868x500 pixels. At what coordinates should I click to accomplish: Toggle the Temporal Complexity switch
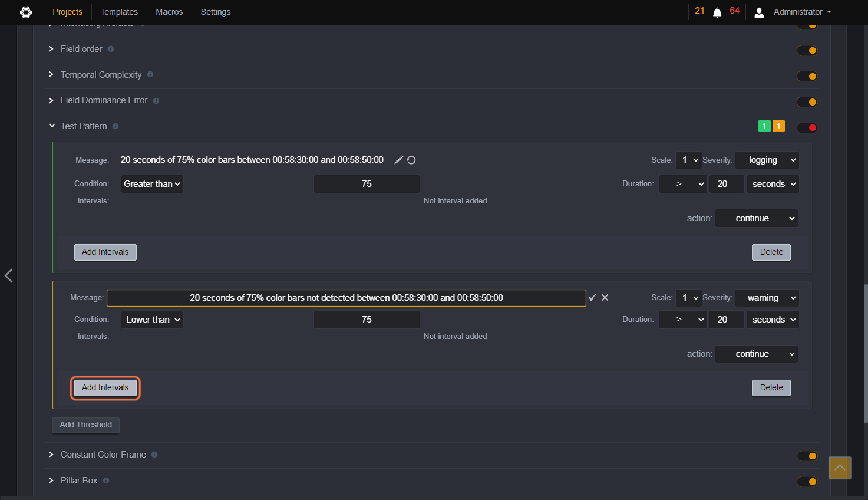[x=807, y=76]
